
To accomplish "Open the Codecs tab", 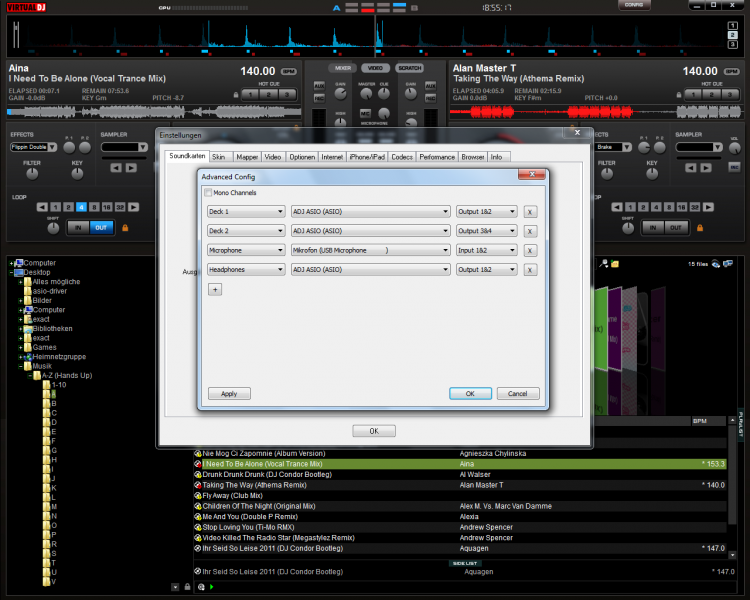I will pyautogui.click(x=402, y=157).
